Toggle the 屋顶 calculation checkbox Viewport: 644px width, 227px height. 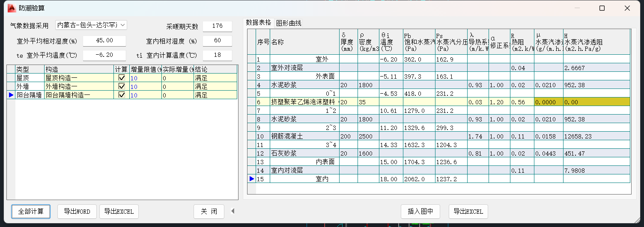click(122, 78)
